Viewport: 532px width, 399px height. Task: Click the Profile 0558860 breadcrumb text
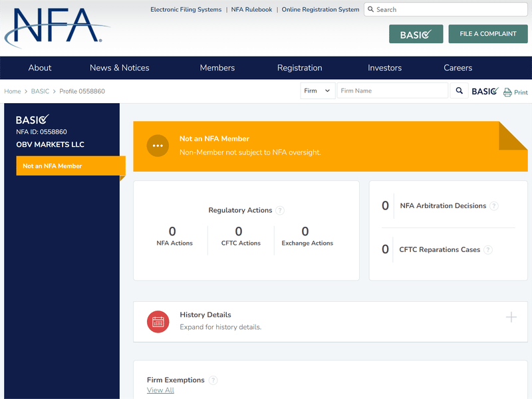(82, 91)
